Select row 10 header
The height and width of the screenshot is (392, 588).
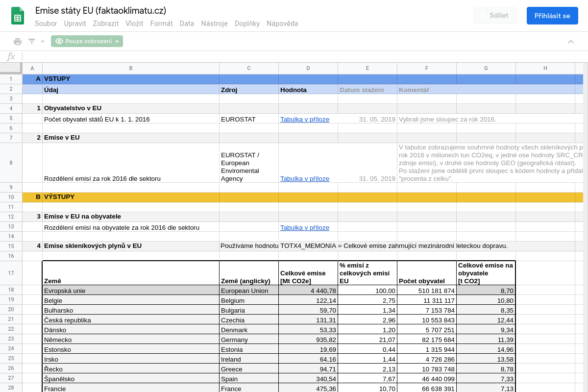[11, 197]
